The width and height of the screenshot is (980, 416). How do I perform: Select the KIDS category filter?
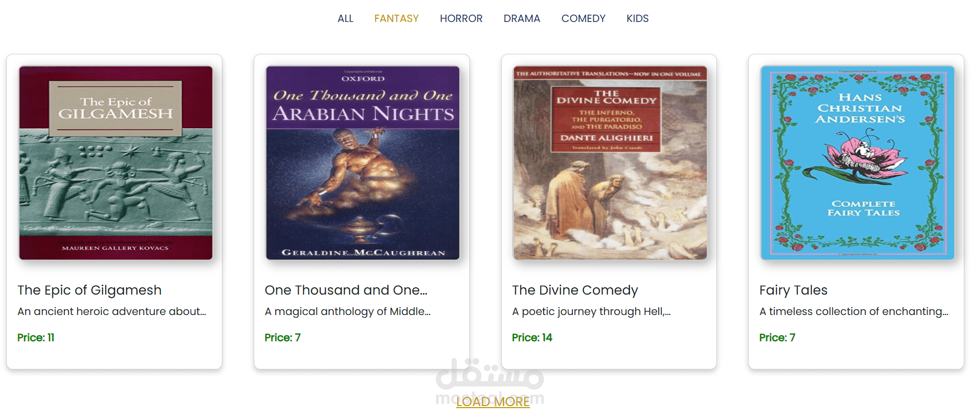point(637,18)
